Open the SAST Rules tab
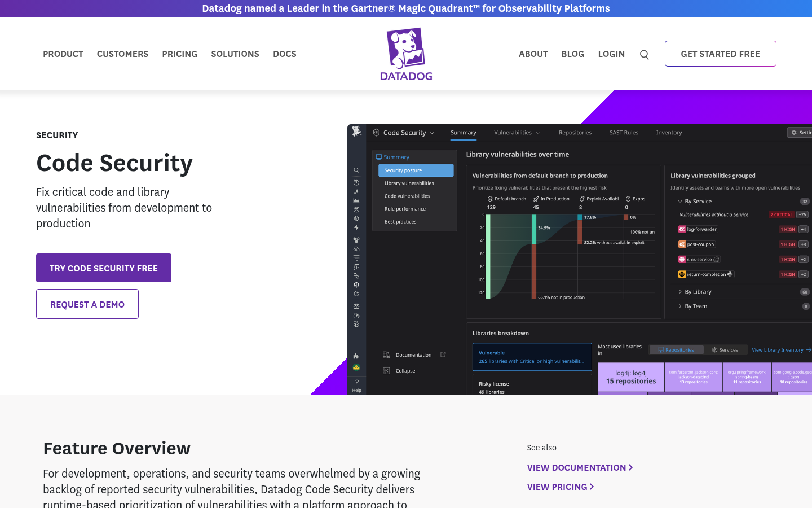 click(624, 133)
